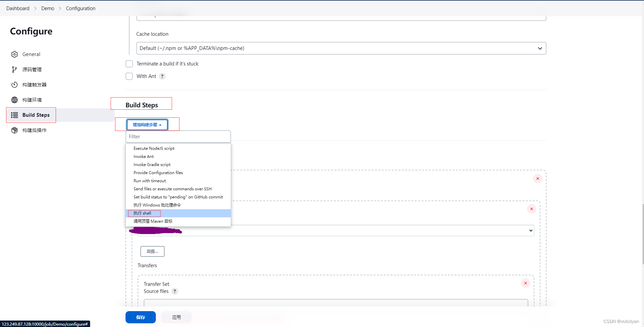Image resolution: width=644 pixels, height=327 pixels.
Task: Open 构建后操作 via the cube icon
Action: pos(15,130)
